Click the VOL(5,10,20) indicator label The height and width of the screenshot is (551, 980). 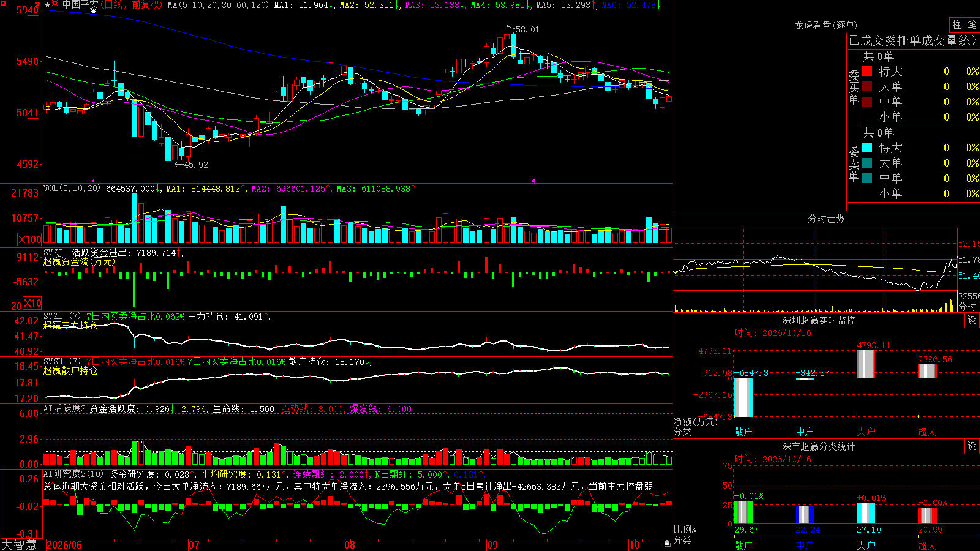coord(72,189)
